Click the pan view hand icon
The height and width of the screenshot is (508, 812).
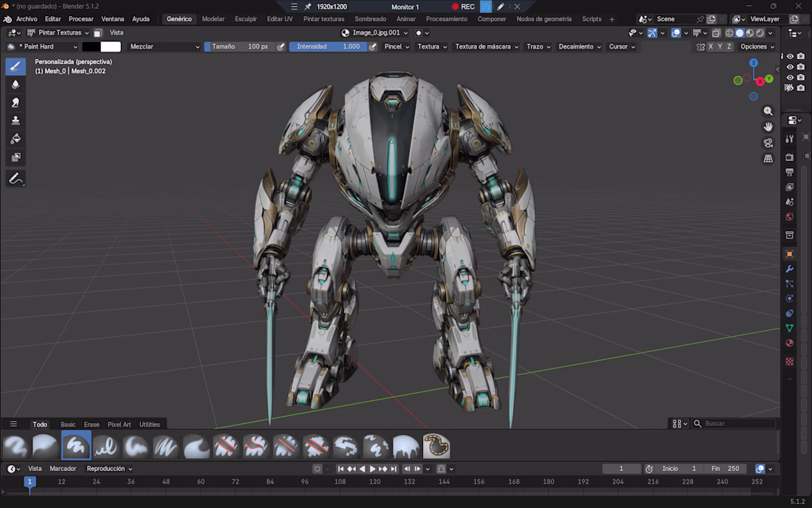pyautogui.click(x=768, y=127)
